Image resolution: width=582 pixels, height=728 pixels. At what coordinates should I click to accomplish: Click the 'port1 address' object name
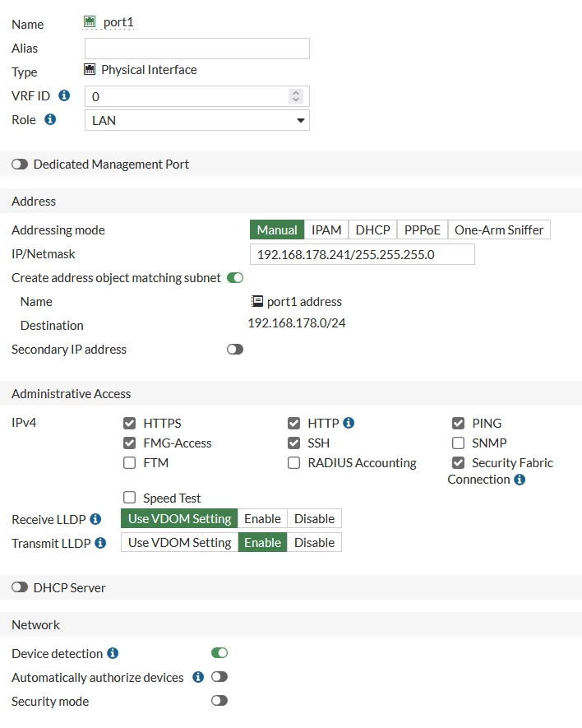pyautogui.click(x=304, y=301)
